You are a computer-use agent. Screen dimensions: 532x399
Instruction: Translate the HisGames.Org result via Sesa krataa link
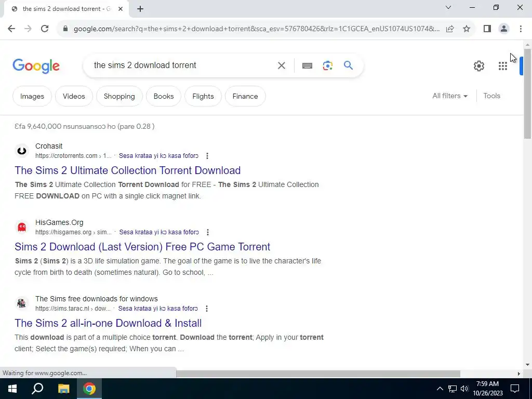pyautogui.click(x=159, y=232)
